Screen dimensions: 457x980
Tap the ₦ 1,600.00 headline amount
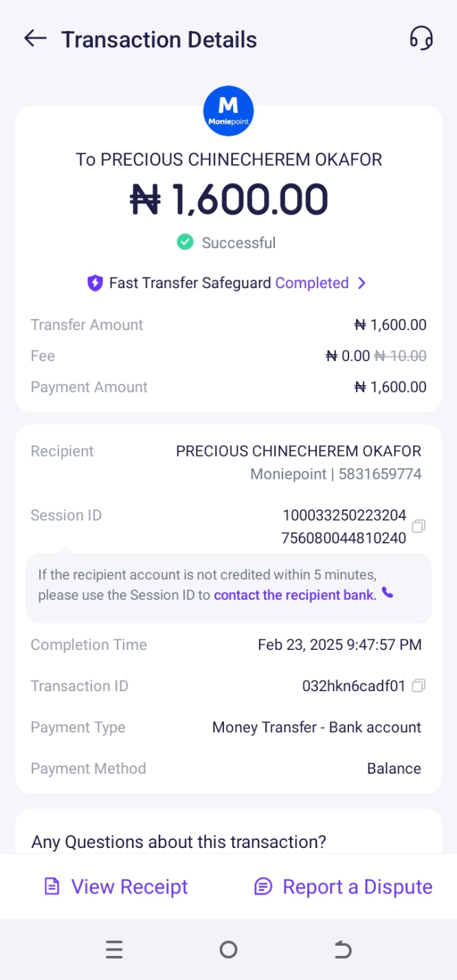point(229,200)
